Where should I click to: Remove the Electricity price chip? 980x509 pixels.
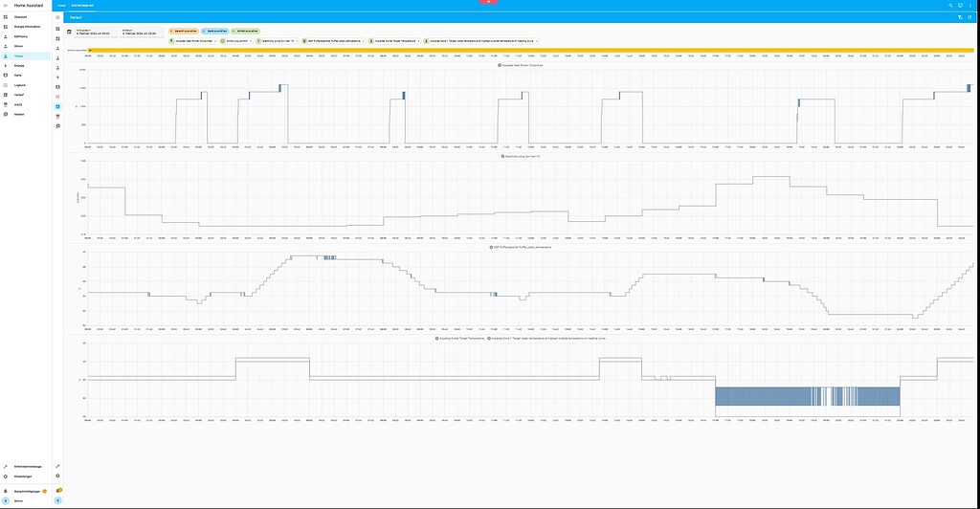pos(297,41)
